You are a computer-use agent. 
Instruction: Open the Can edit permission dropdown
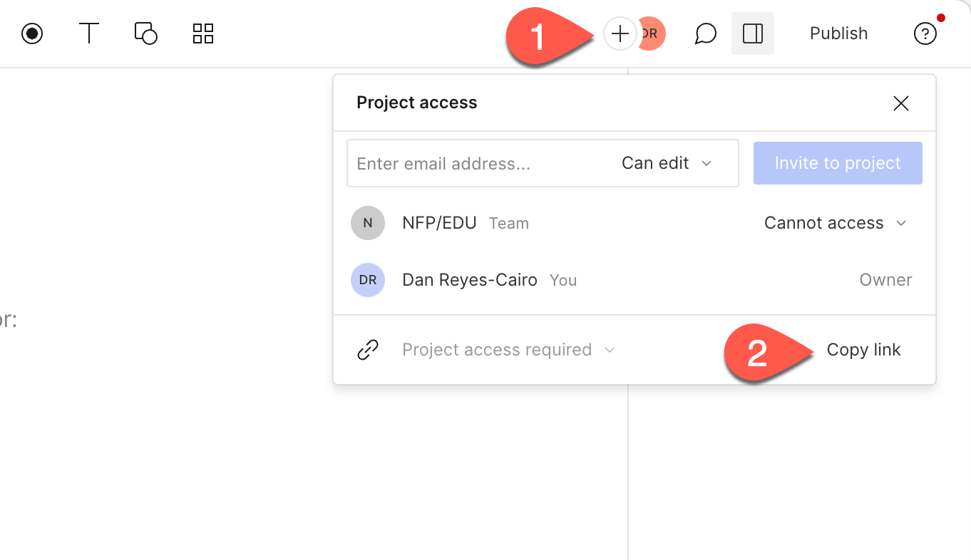click(x=667, y=163)
